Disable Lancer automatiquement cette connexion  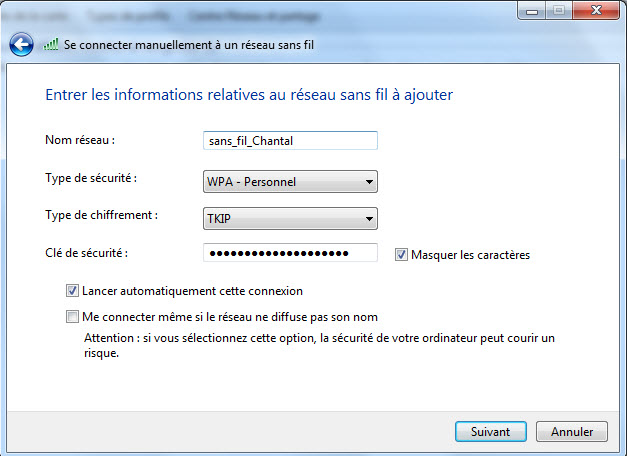pyautogui.click(x=72, y=291)
